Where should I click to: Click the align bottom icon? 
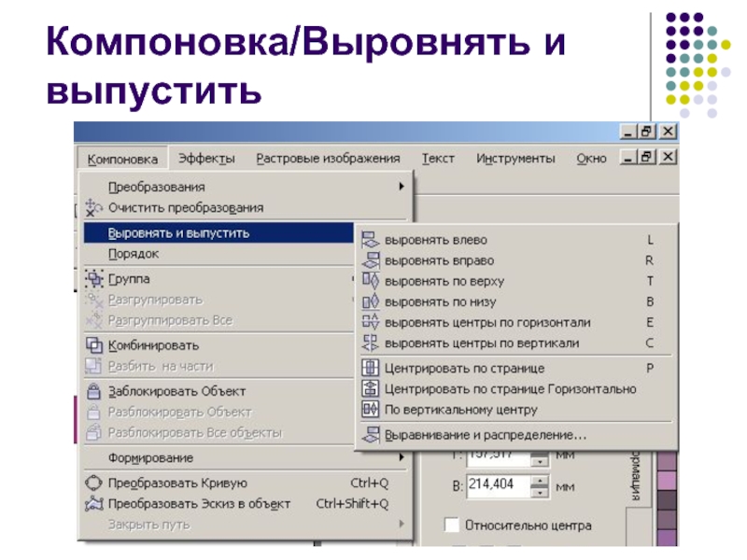[370, 301]
